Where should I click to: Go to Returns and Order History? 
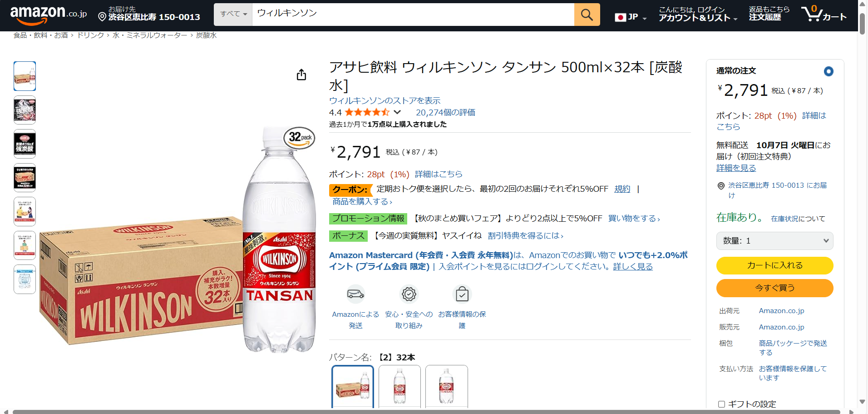pyautogui.click(x=769, y=15)
